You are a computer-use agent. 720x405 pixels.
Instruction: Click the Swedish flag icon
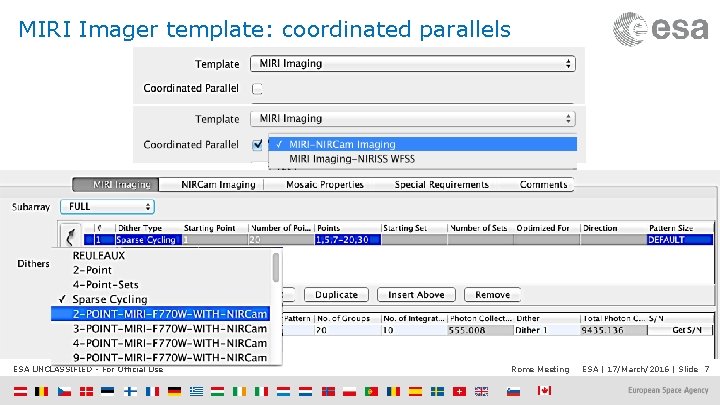click(x=437, y=391)
